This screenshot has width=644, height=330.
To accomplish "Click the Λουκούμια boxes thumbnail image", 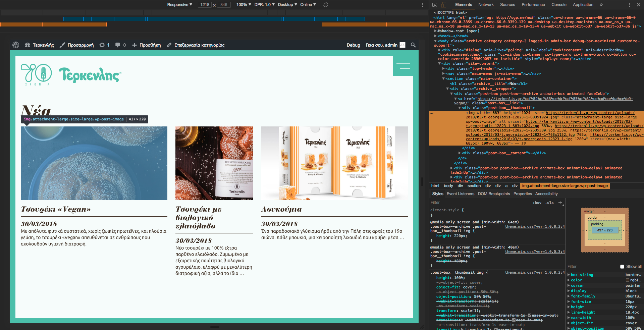I will (x=334, y=163).
